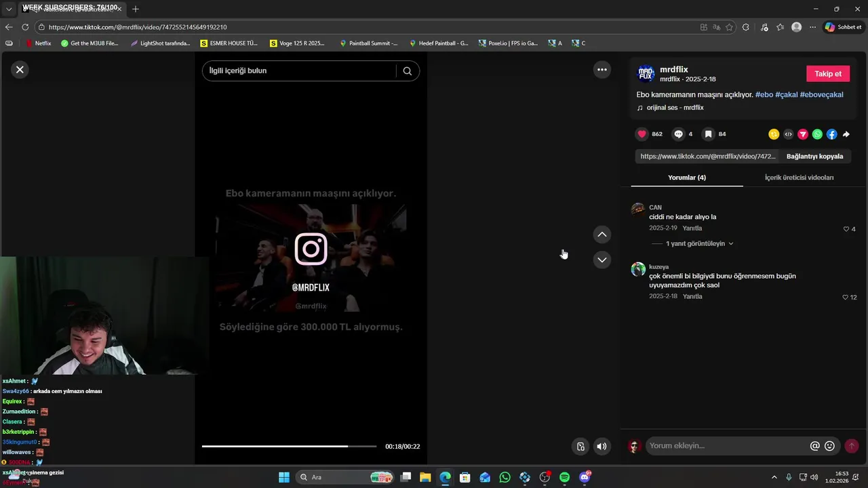This screenshot has width=868, height=488.
Task: Toggle the auto-scroll icon beside the speaker
Action: tap(580, 446)
